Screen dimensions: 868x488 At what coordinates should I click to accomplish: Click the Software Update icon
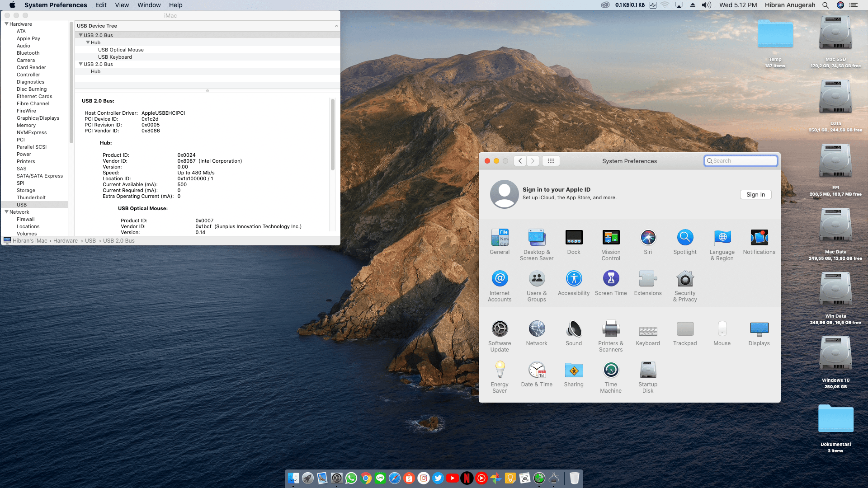tap(500, 329)
